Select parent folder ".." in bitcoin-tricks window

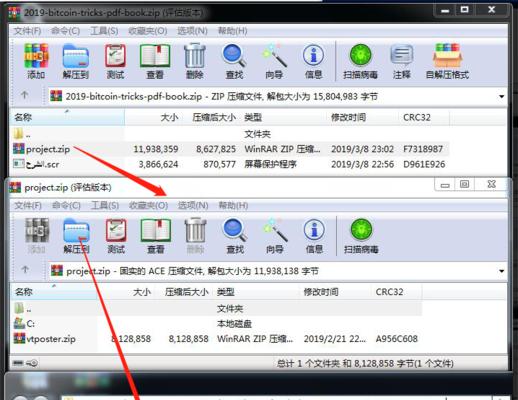pos(230,134)
